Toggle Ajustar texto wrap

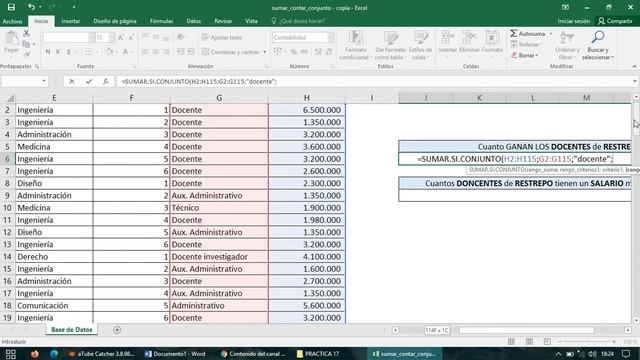point(222,38)
